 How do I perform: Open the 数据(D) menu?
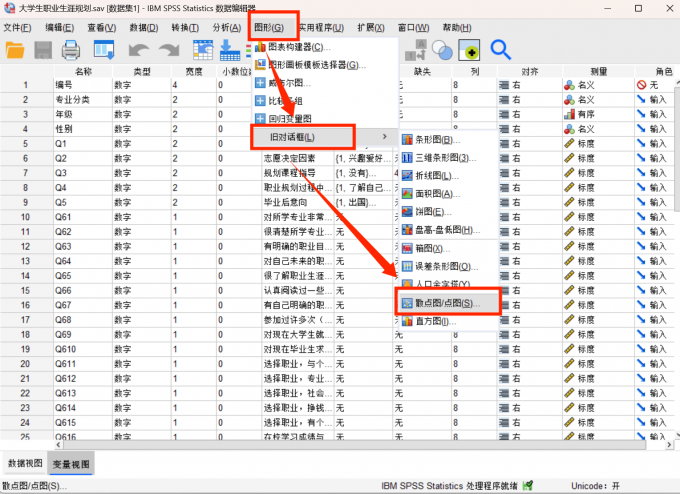click(144, 28)
